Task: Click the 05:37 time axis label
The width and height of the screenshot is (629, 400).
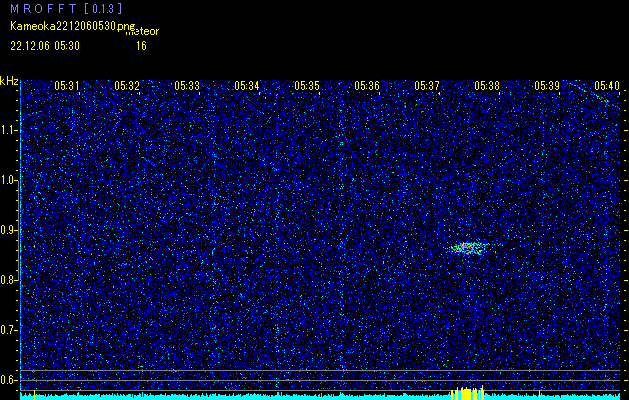Action: click(x=427, y=85)
